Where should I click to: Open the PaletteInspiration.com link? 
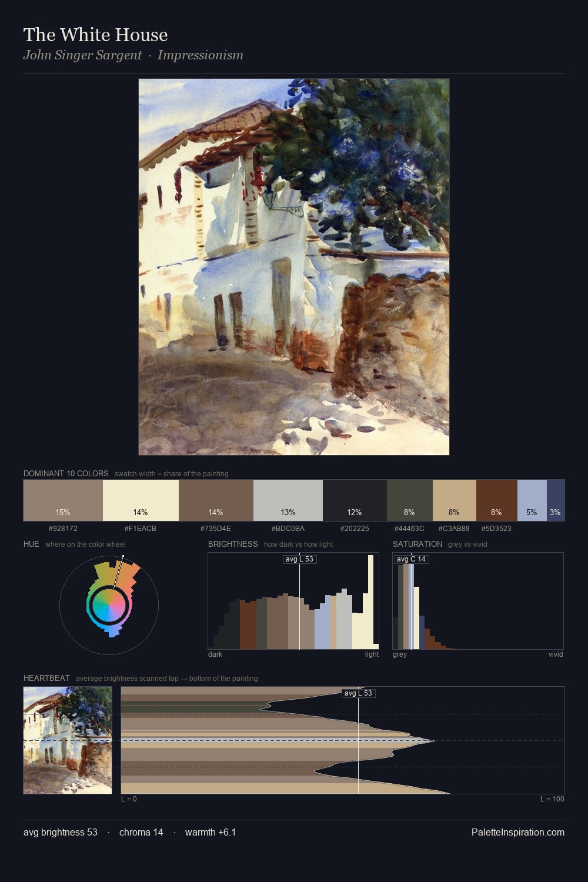518,832
